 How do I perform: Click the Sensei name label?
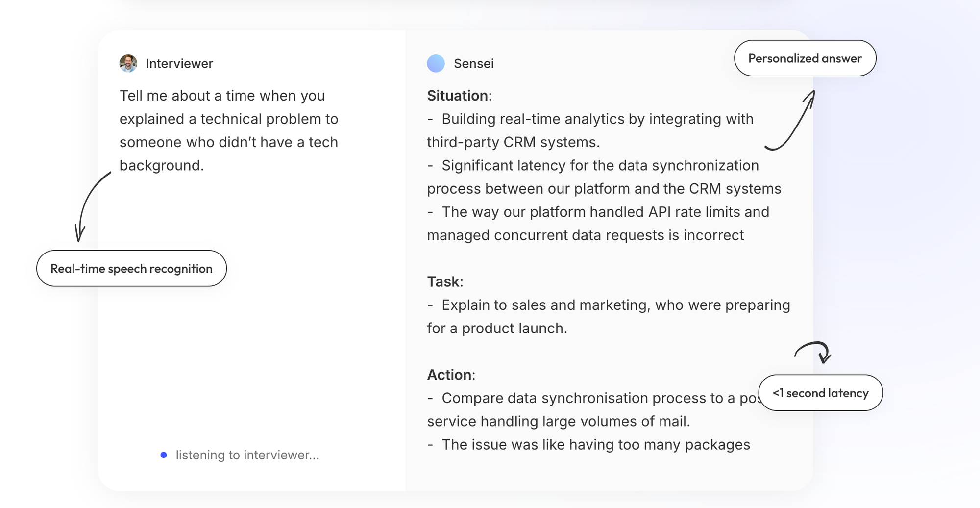tap(473, 63)
